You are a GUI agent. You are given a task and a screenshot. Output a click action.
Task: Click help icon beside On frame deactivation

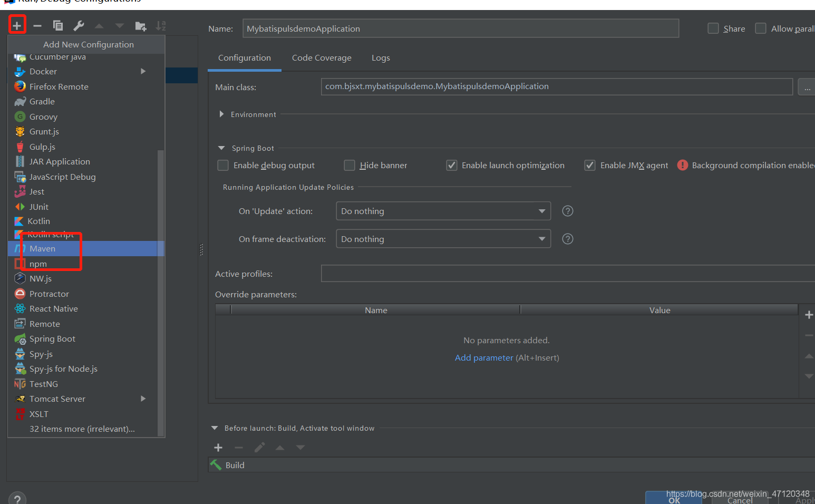click(568, 239)
